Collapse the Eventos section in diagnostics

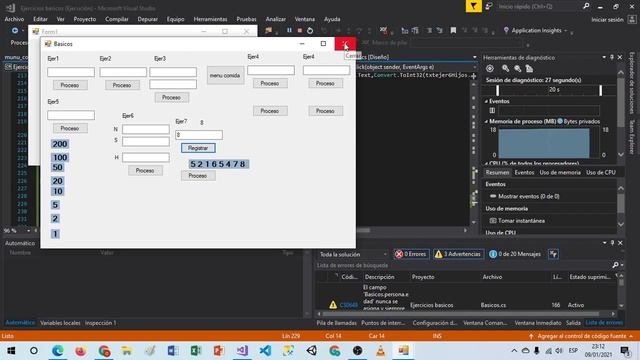tap(487, 101)
